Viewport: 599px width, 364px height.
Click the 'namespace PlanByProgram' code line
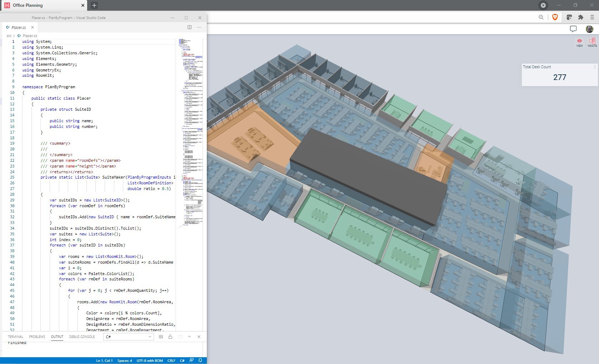pos(49,87)
